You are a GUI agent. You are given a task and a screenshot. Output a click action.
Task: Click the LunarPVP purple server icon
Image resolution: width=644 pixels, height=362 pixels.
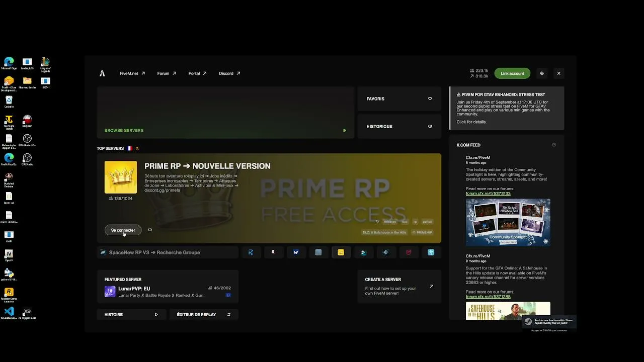tap(110, 292)
